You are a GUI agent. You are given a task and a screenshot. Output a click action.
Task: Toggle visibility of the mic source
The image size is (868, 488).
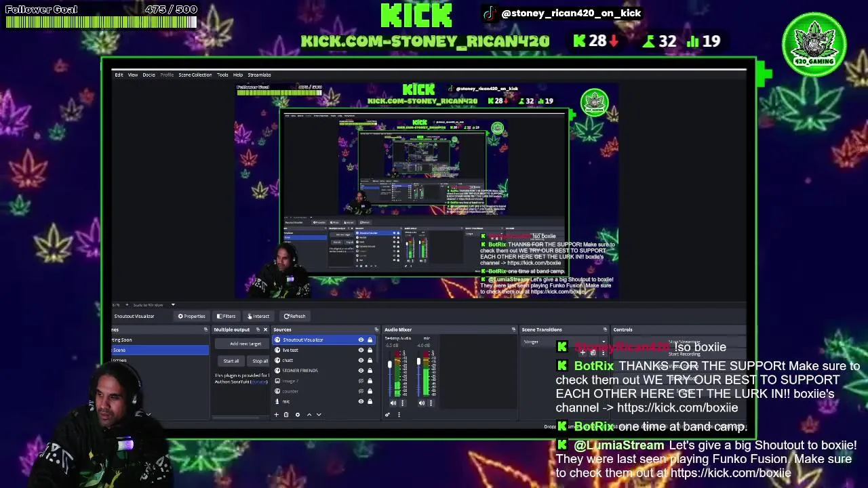click(x=361, y=401)
